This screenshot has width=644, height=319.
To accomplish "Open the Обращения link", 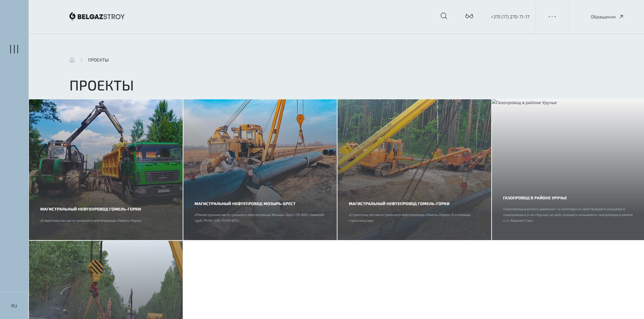I will pos(603,17).
